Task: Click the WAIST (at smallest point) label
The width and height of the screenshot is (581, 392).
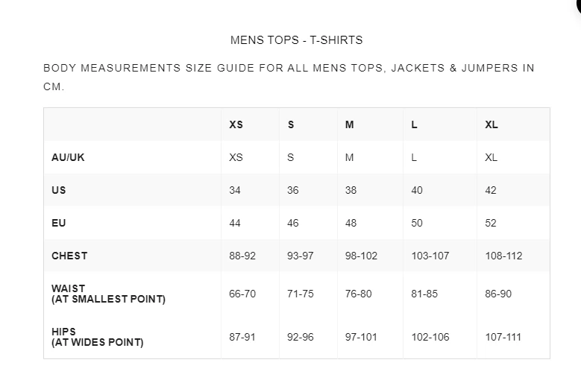Action: click(x=108, y=294)
